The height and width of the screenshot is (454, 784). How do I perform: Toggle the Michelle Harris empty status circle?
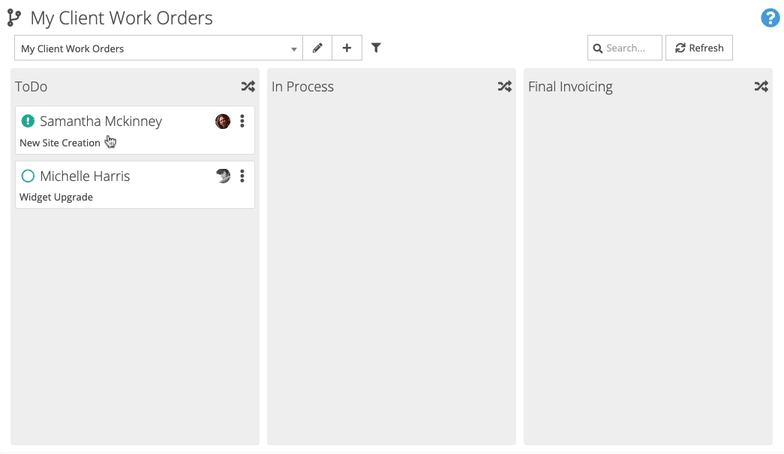tap(28, 176)
